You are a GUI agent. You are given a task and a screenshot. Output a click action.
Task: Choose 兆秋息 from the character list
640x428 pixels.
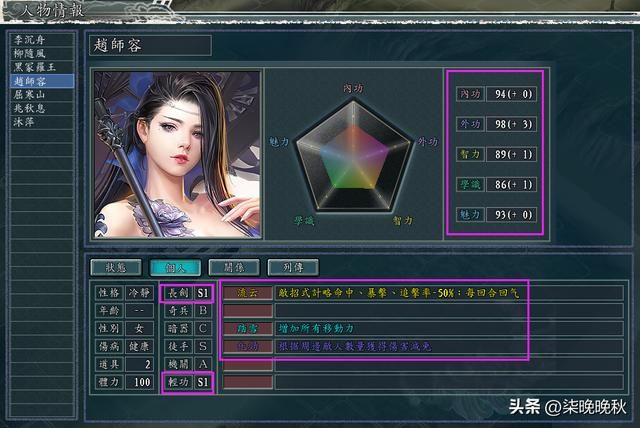(x=42, y=109)
